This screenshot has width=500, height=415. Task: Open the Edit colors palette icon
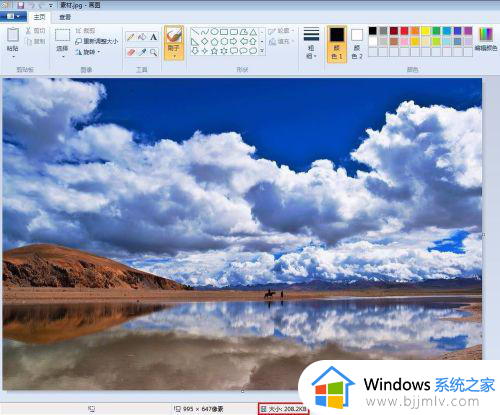click(486, 38)
